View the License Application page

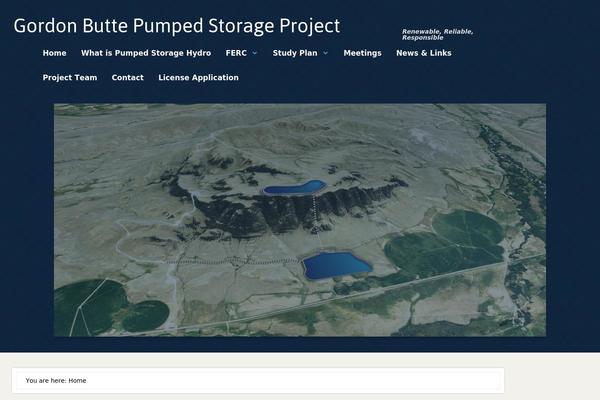click(198, 78)
